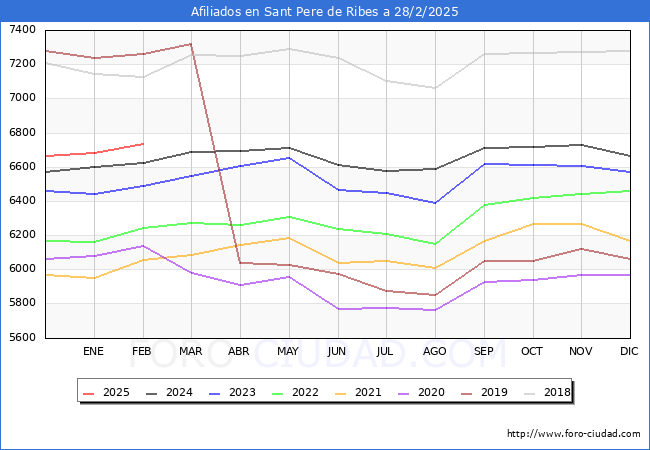The image size is (650, 450).
Task: Click the red 2025 line endpoint at FEB
Action: pyautogui.click(x=143, y=144)
